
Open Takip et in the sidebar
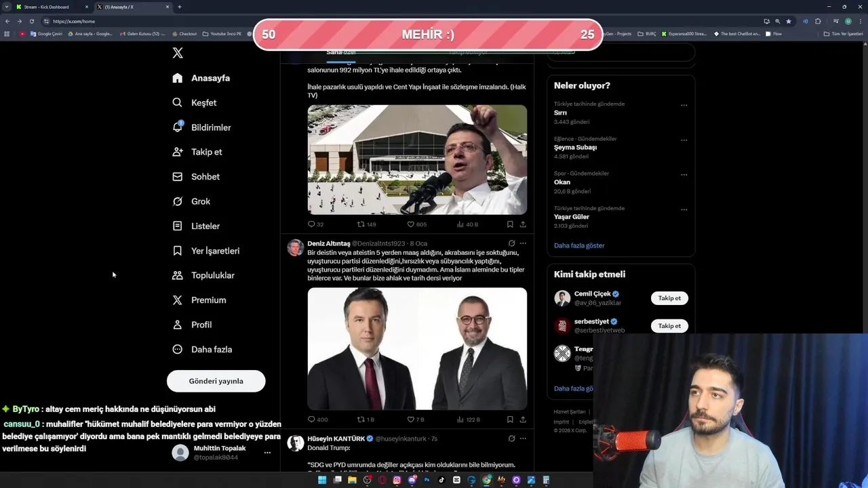[197, 152]
